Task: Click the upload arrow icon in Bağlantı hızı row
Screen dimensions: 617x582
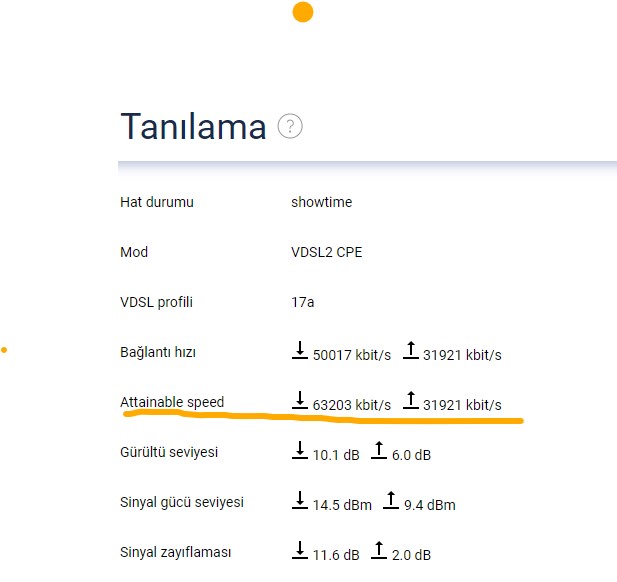Action: pyautogui.click(x=411, y=350)
